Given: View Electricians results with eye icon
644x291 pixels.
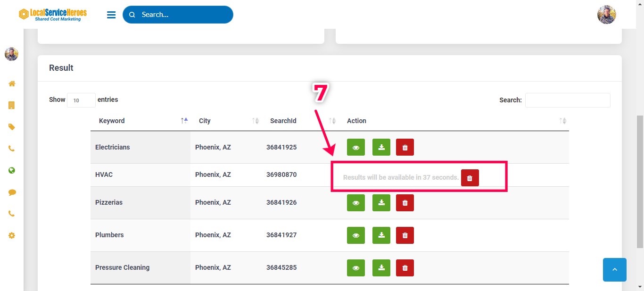Looking at the screenshot, I should tap(356, 147).
